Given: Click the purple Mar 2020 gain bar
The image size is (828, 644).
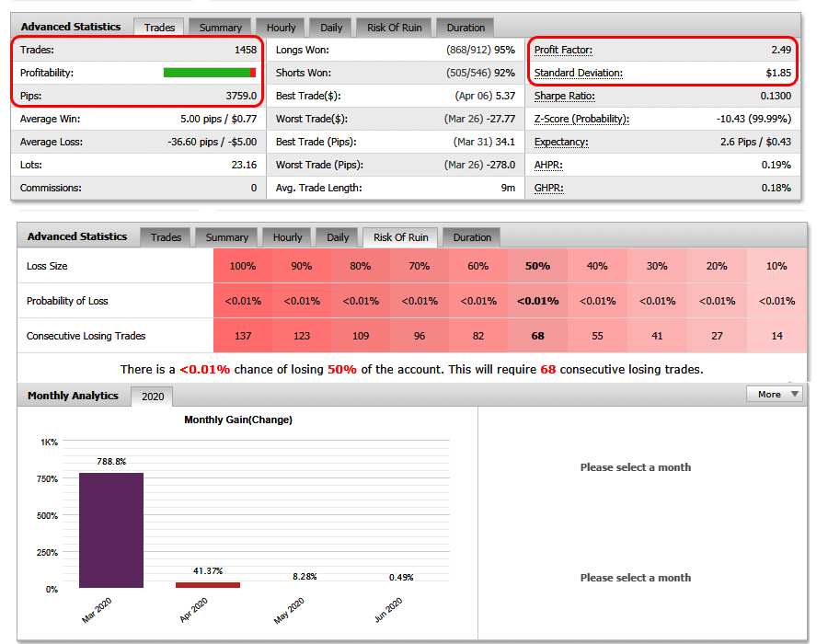Looking at the screenshot, I should coord(111,530).
